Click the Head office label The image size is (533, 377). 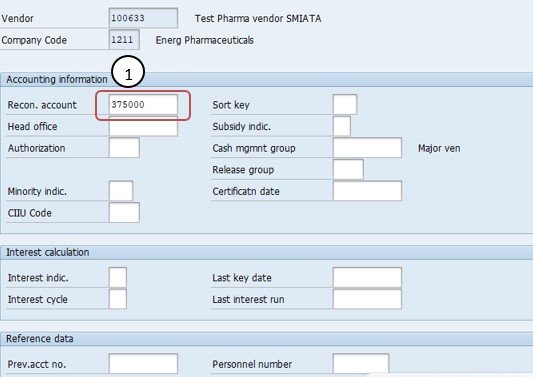pyautogui.click(x=33, y=126)
